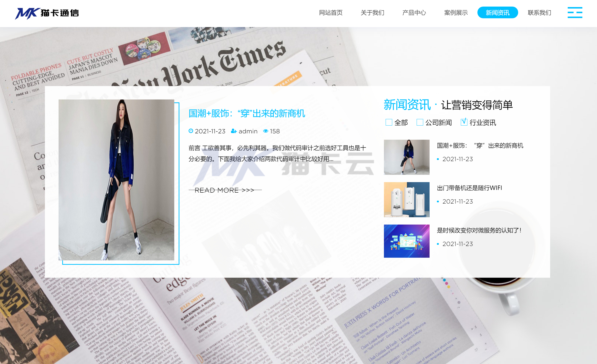The width and height of the screenshot is (597, 364).
Task: Open article 是时候改变你对微服务的认知了
Action: click(479, 230)
